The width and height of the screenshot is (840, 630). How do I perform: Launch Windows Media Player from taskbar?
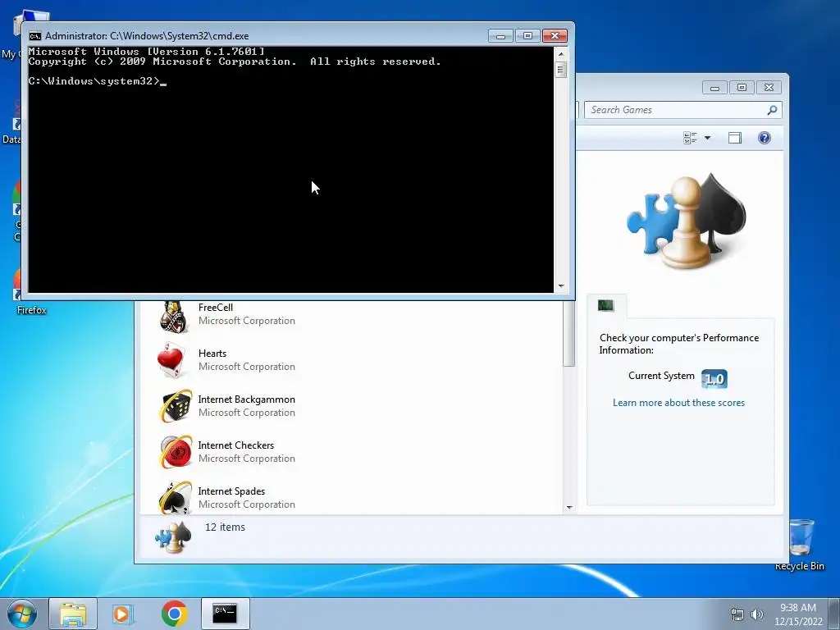pyautogui.click(x=122, y=614)
